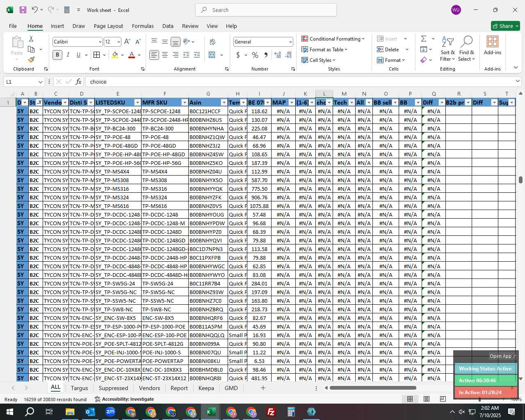Viewport: 525px width, 420px height.
Task: Click the Merge & Center icon
Action: (x=212, y=55)
